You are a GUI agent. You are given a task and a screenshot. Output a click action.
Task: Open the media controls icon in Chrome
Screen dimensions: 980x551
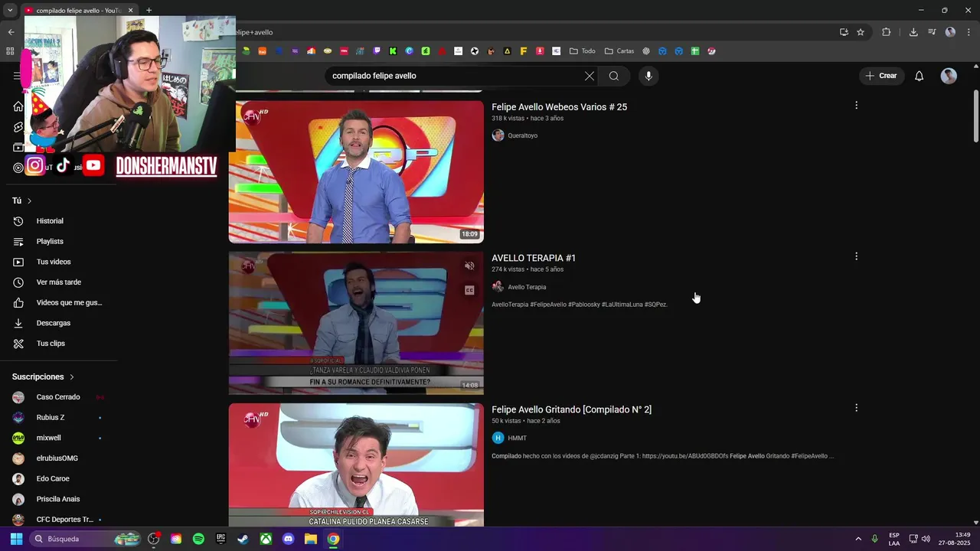(x=932, y=32)
